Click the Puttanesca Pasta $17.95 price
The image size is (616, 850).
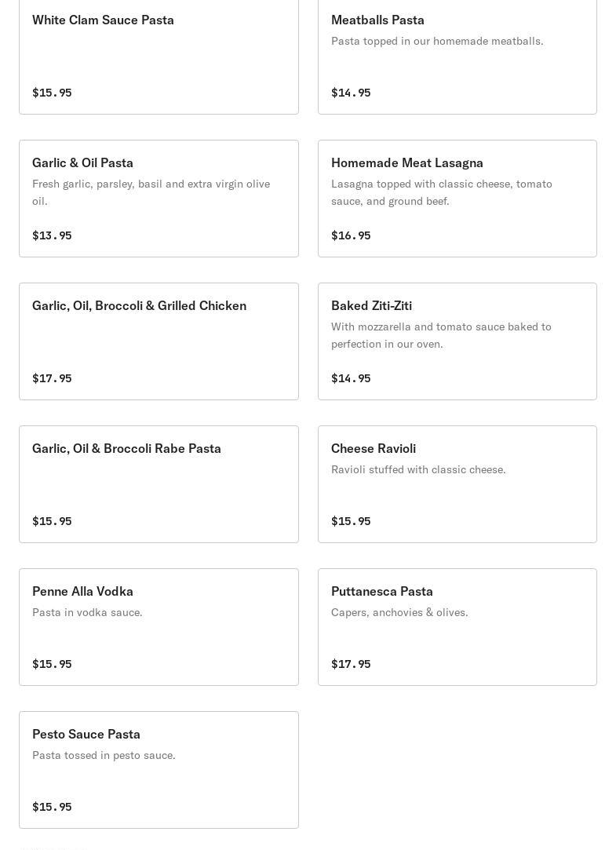tap(351, 664)
